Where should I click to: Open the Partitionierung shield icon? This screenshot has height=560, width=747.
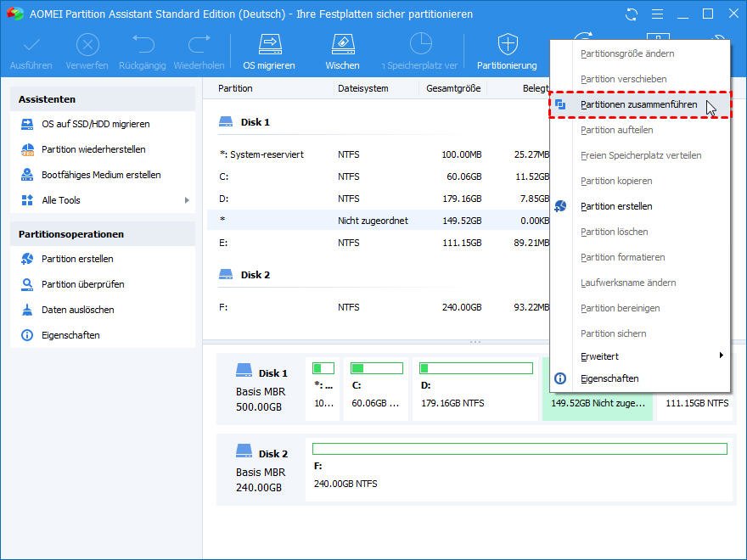coord(507,51)
